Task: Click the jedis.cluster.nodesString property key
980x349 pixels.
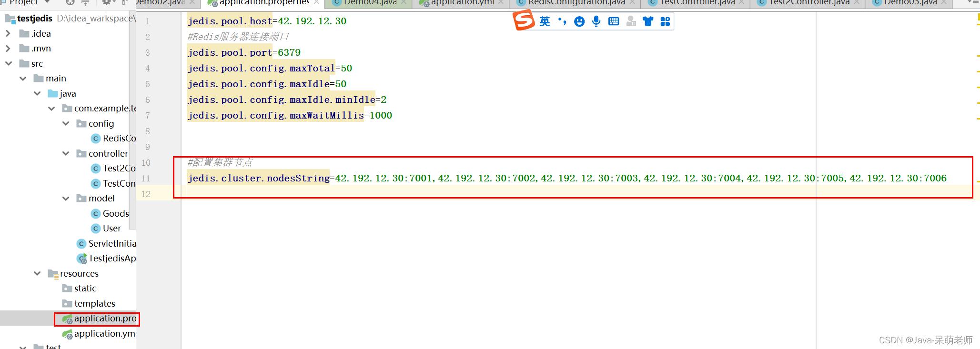Action: [258, 179]
